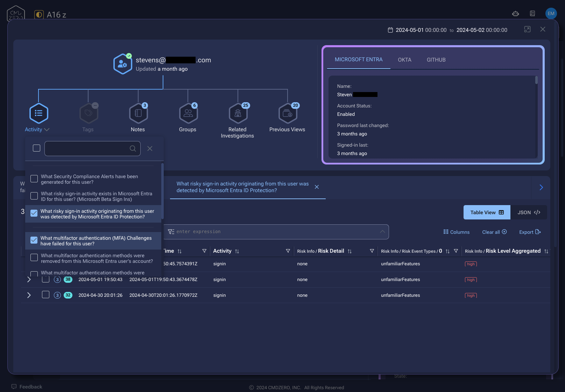The height and width of the screenshot is (392, 565).
Task: Collapse the Activity dropdown chevron
Action: click(47, 129)
